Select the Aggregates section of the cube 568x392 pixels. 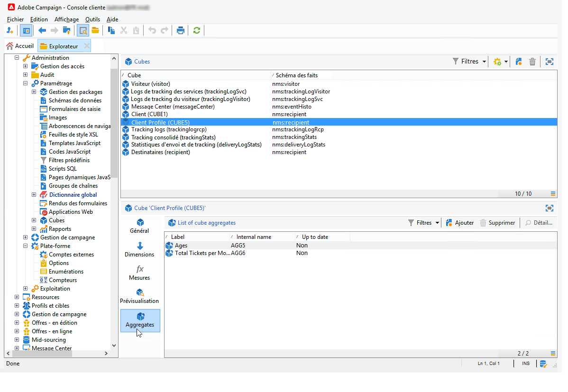[140, 320]
